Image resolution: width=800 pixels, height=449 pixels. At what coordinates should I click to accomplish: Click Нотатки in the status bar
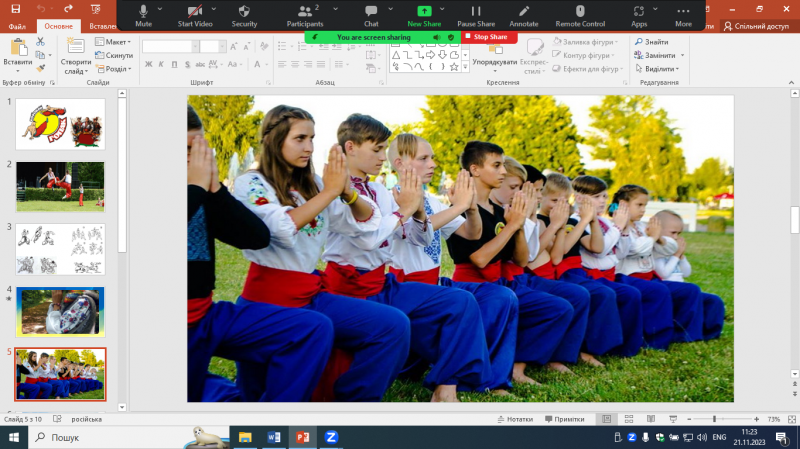coord(515,419)
